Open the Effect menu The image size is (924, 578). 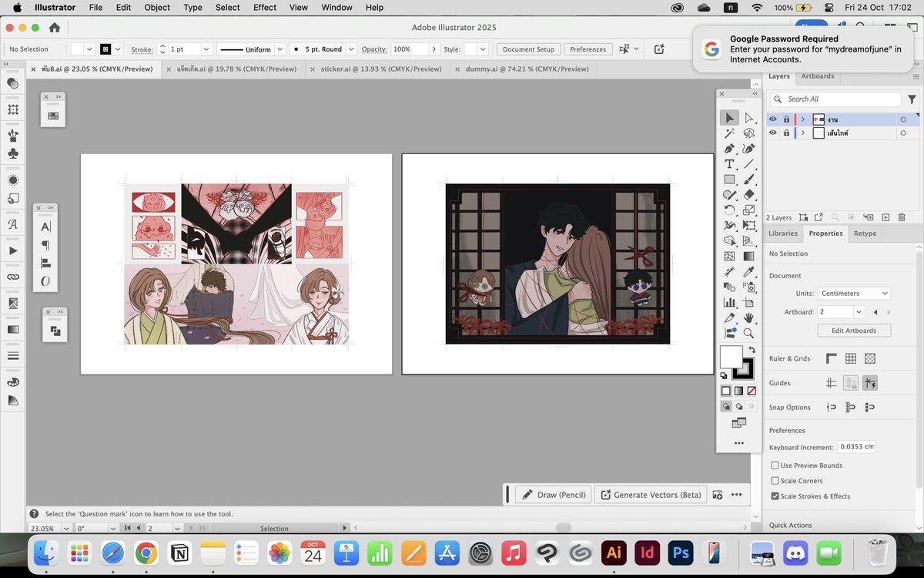[x=265, y=7]
